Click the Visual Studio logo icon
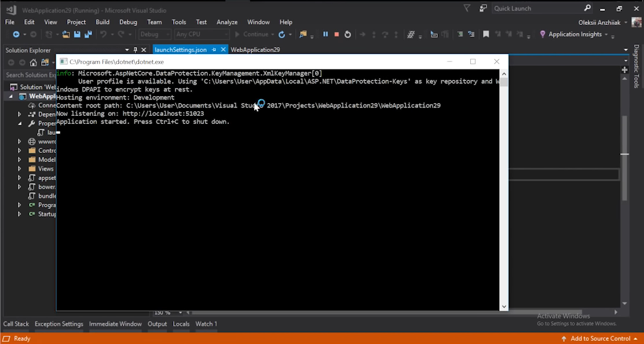The height and width of the screenshot is (344, 644). 11,9
